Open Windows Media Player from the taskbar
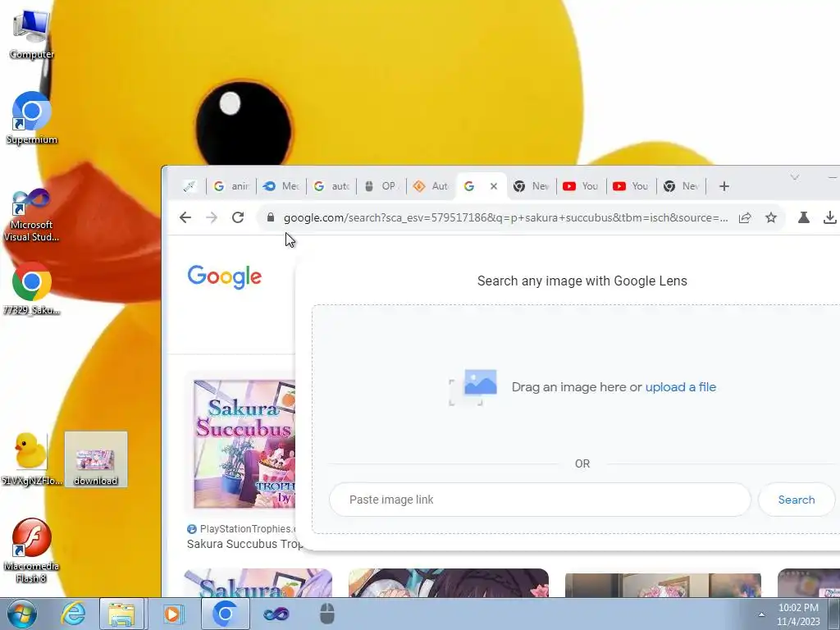 click(172, 614)
